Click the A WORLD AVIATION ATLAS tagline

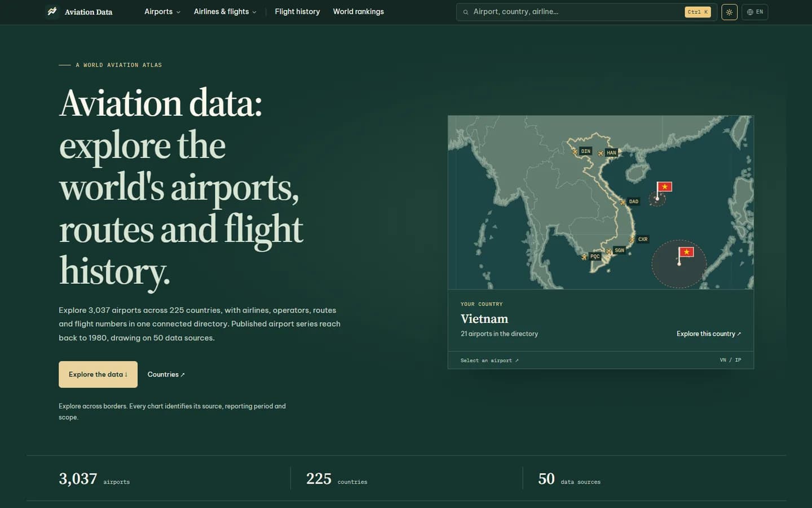point(118,65)
